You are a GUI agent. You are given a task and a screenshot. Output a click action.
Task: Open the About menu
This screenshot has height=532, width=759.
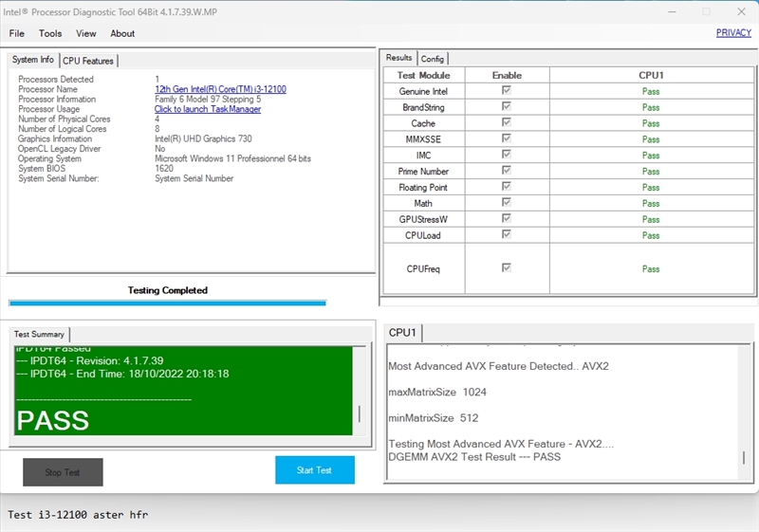122,33
